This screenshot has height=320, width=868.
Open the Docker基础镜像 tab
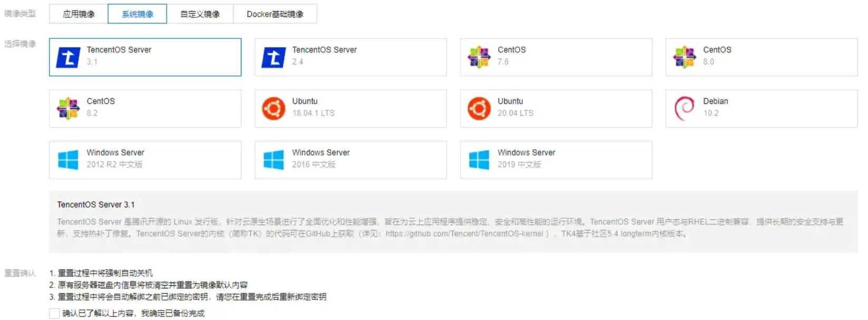(x=275, y=14)
